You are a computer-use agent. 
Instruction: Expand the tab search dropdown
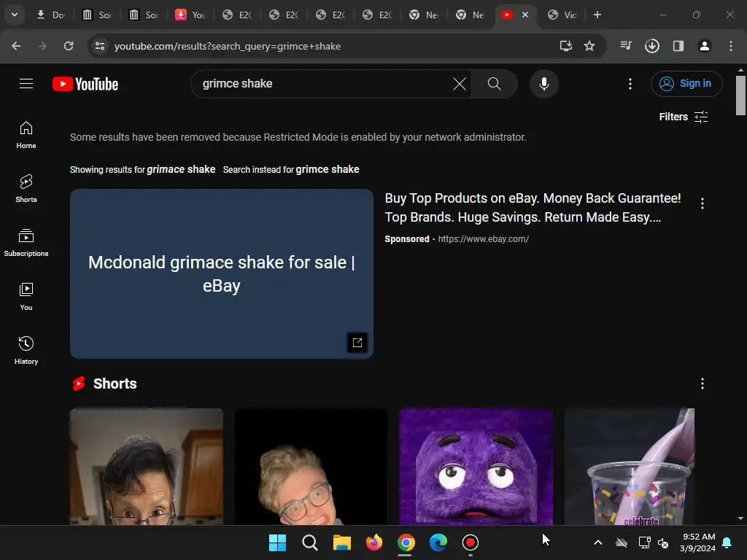click(x=15, y=15)
